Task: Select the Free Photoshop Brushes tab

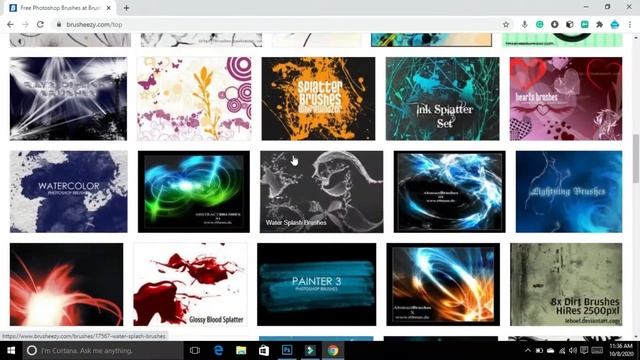Action: [60, 8]
